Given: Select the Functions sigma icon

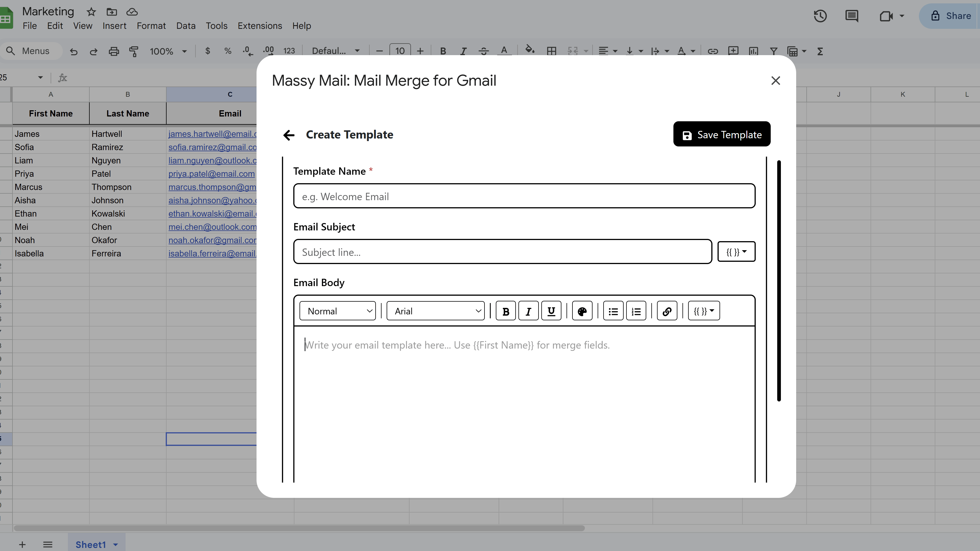Looking at the screenshot, I should tap(820, 51).
